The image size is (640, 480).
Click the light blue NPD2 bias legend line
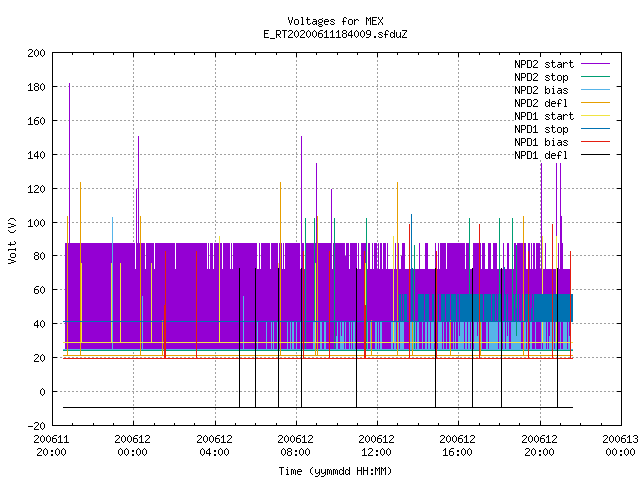pyautogui.click(x=596, y=90)
